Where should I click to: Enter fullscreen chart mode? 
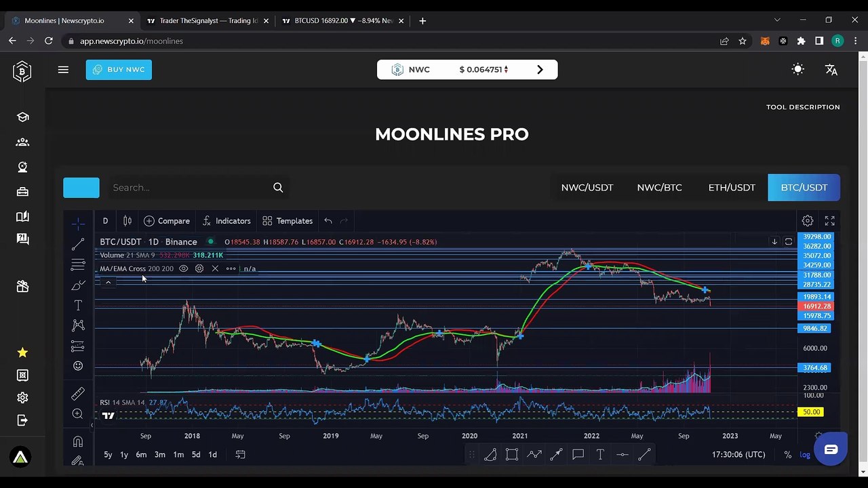(829, 221)
